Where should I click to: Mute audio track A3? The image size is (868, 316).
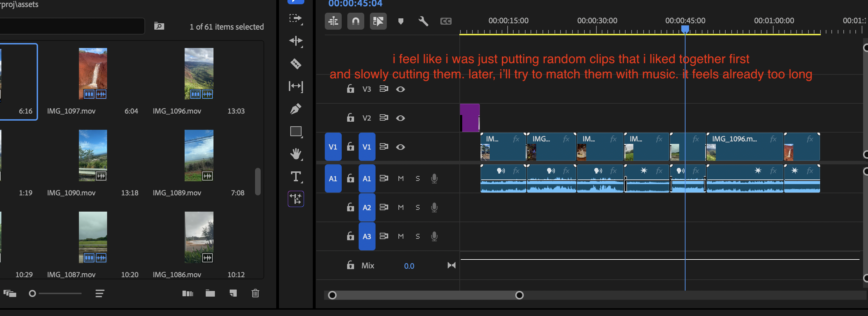pyautogui.click(x=401, y=236)
